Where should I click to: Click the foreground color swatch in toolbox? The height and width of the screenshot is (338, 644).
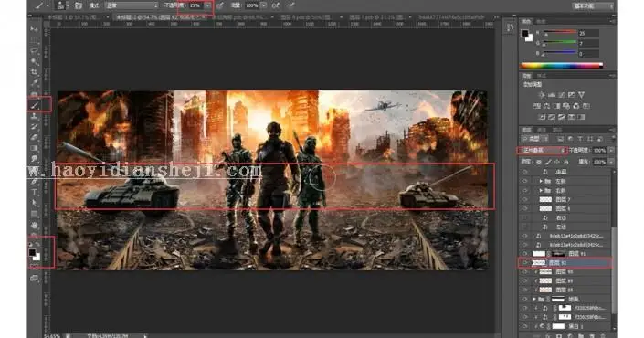coord(33,252)
